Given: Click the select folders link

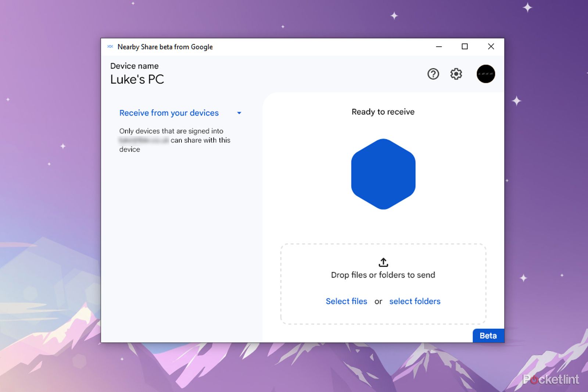Looking at the screenshot, I should [415, 301].
